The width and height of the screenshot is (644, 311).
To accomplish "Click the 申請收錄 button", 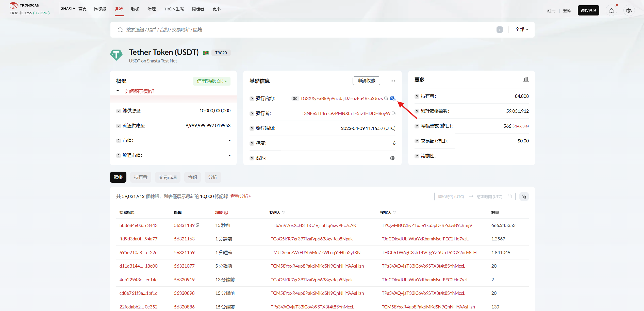I will point(366,81).
